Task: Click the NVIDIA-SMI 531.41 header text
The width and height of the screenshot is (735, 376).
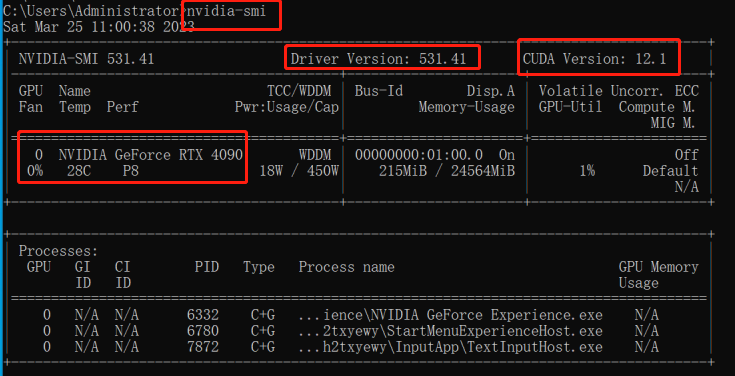Action: pyautogui.click(x=86, y=59)
